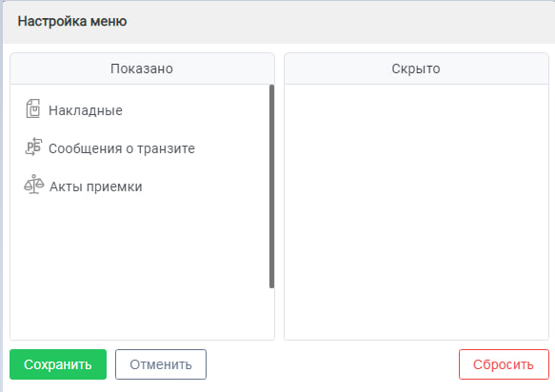The image size is (555, 392).
Task: Select the Сообщения о транзите entry text
Action: coord(122,148)
